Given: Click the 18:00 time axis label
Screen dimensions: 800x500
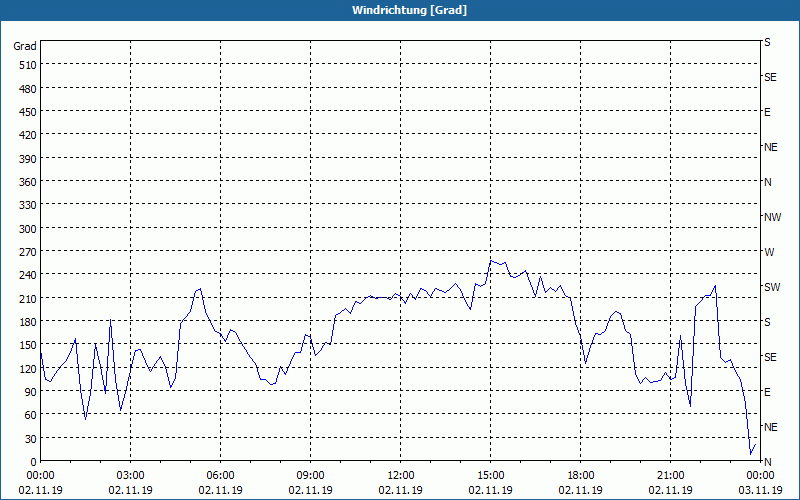Looking at the screenshot, I should (x=581, y=476).
